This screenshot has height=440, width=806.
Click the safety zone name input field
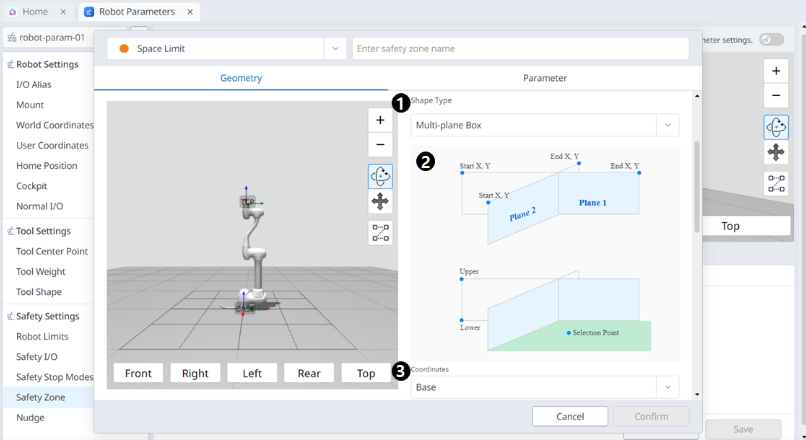(520, 48)
